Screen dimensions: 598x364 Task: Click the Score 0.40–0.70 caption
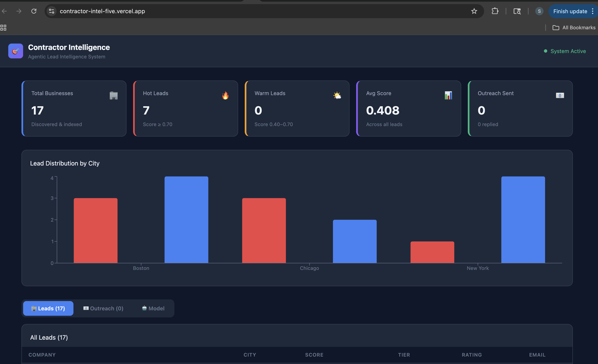(274, 124)
